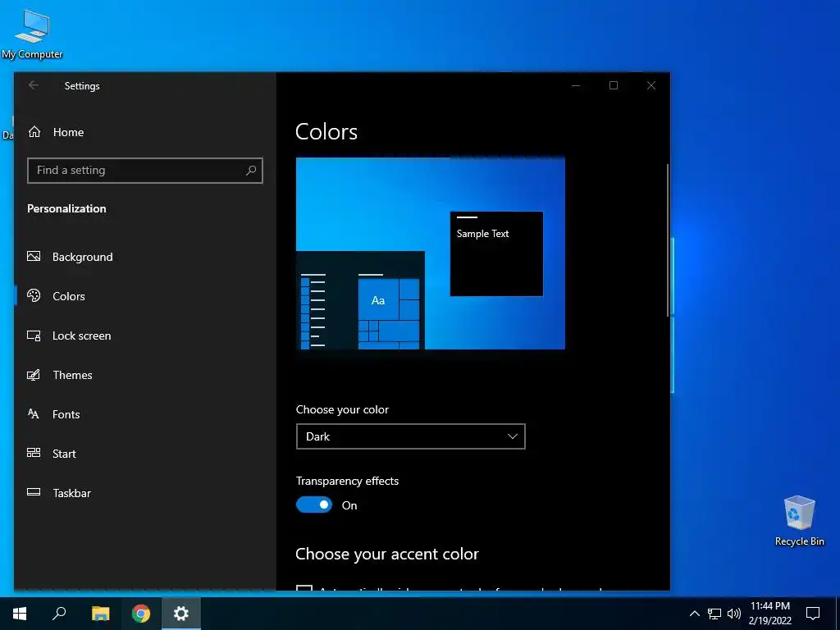Select the Start tiles icon
This screenshot has width=840, height=630.
click(x=34, y=453)
